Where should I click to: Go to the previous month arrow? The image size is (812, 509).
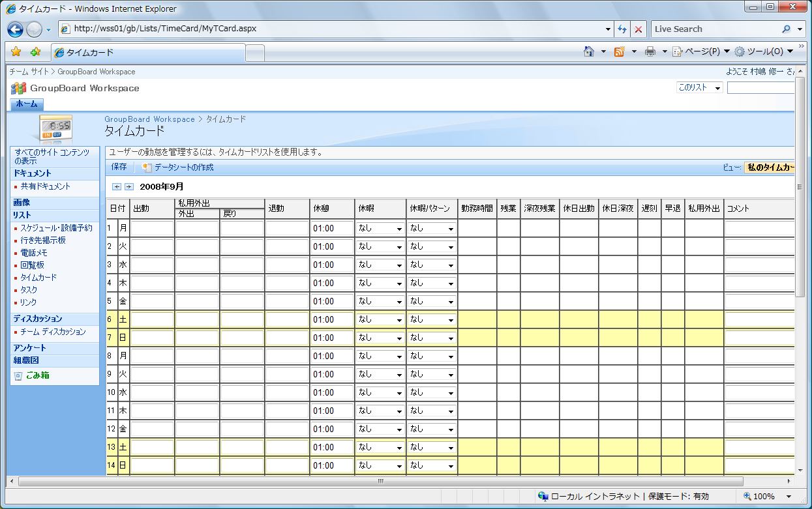point(117,187)
